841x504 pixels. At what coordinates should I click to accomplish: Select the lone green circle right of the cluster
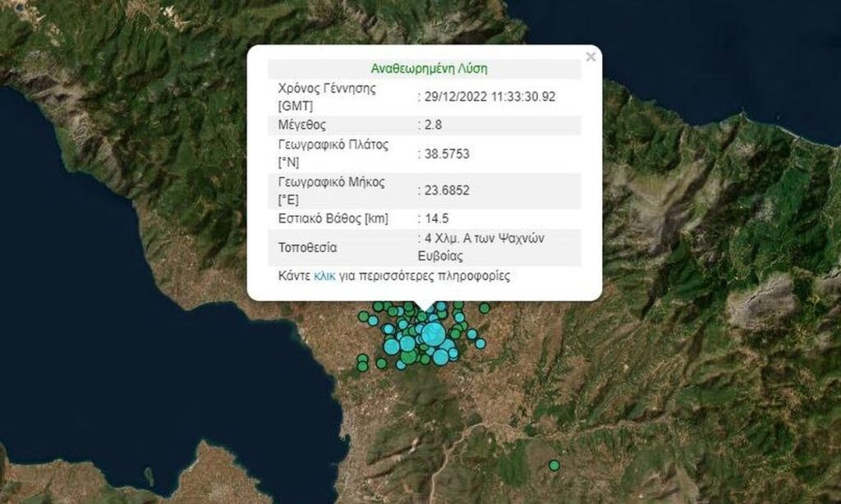point(484,308)
